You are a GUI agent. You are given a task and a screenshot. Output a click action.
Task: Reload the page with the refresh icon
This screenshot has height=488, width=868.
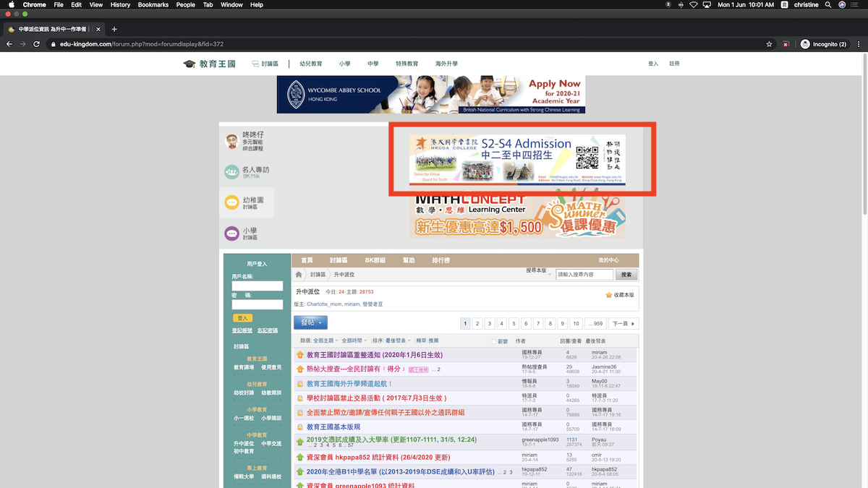pyautogui.click(x=36, y=44)
